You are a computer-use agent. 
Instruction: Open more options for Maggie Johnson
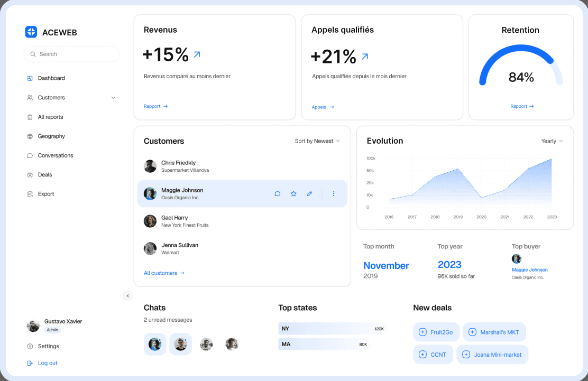334,193
